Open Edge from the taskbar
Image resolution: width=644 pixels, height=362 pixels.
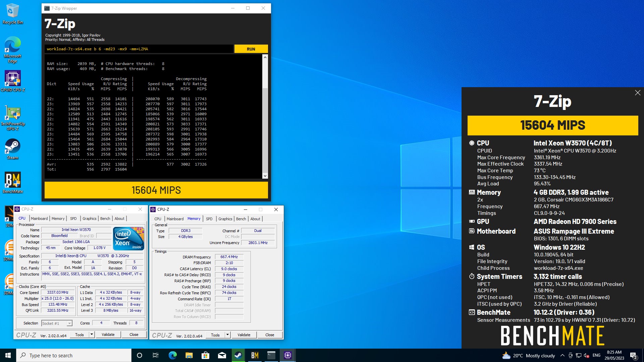pyautogui.click(x=172, y=355)
